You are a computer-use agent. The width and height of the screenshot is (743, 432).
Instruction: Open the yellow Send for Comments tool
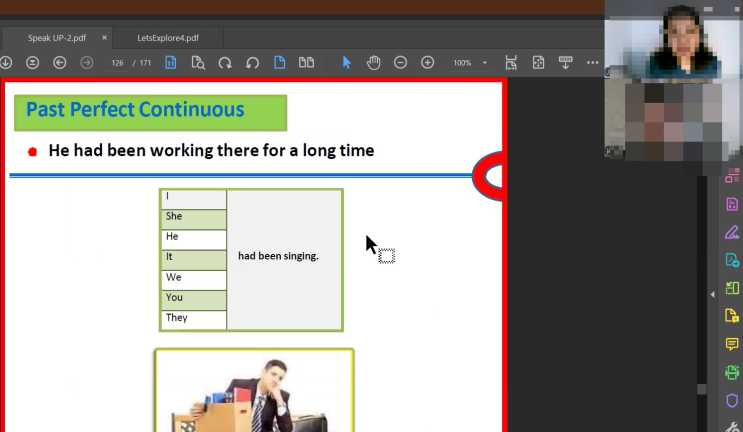732,316
